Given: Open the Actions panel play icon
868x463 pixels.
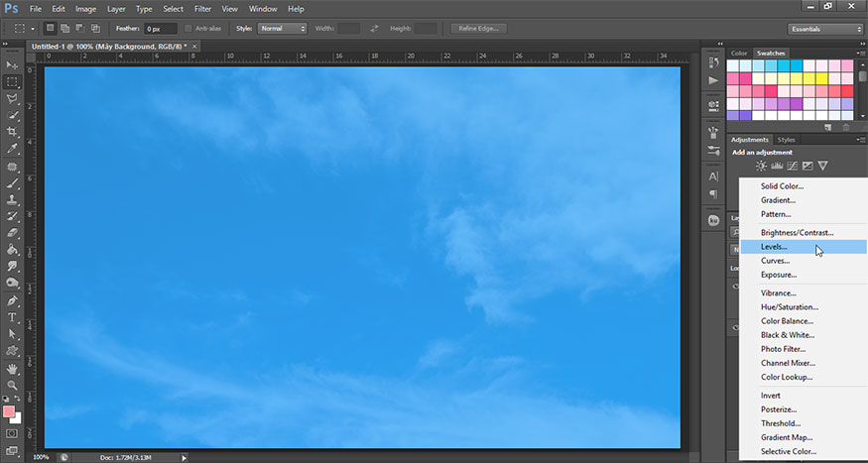Looking at the screenshot, I should click(x=713, y=80).
